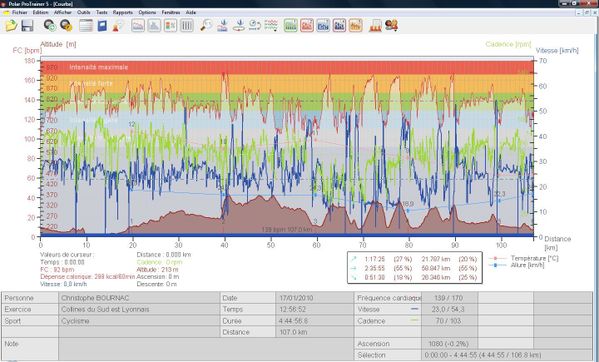Click the uphill statistics row 1:17:25

tap(414, 259)
